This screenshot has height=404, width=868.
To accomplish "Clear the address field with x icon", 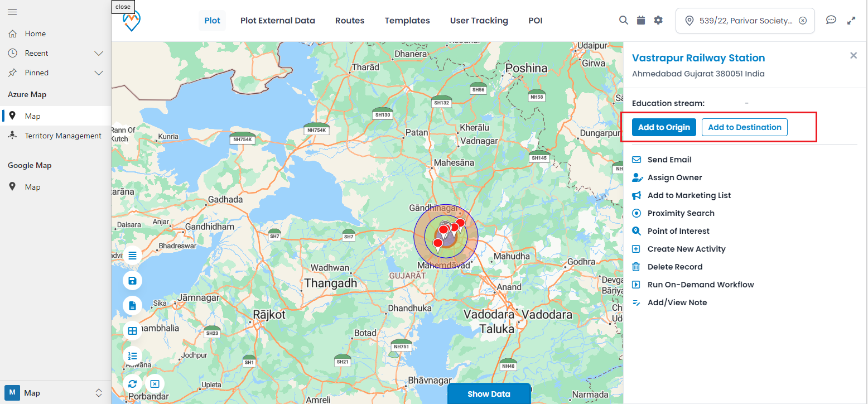I will coord(803,21).
